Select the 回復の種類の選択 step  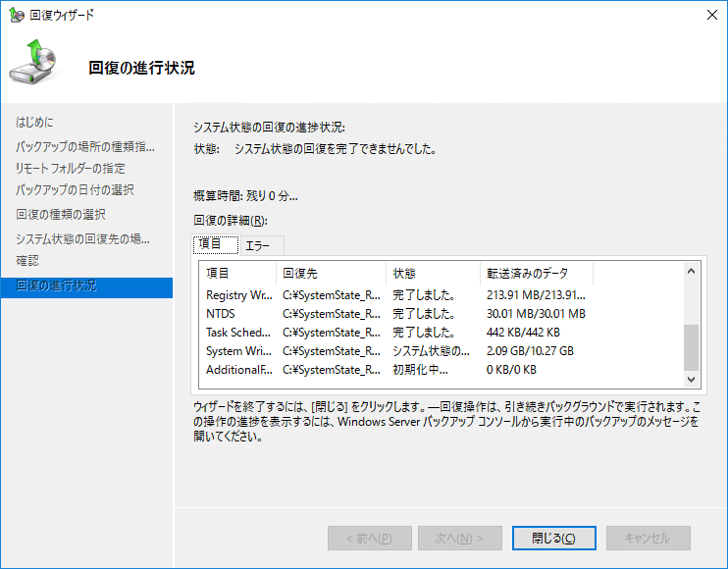point(61,214)
